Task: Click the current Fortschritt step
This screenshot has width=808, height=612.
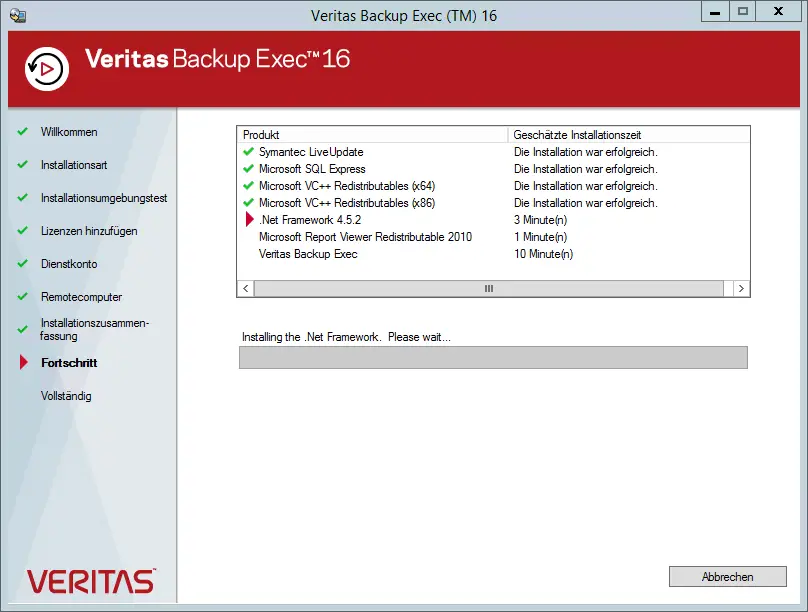Action: (x=69, y=363)
